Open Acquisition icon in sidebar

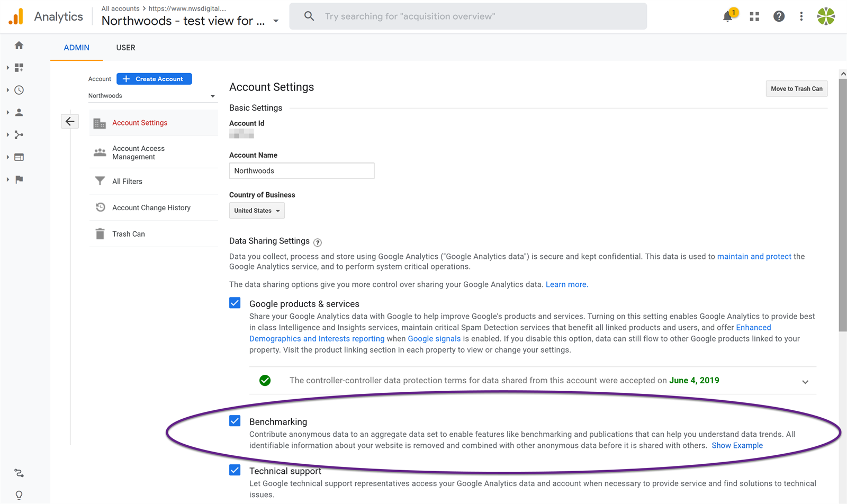19,134
